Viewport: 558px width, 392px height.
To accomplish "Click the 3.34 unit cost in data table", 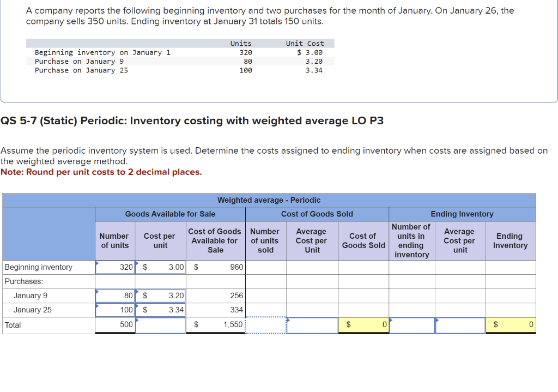I will pyautogui.click(x=314, y=70).
